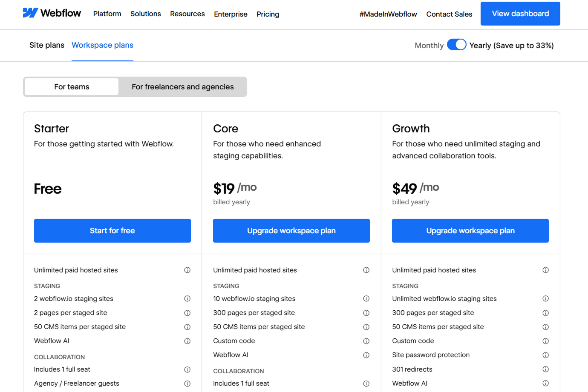588x392 pixels.
Task: Click Starter COLLABORATION section label
Action: [60, 357]
